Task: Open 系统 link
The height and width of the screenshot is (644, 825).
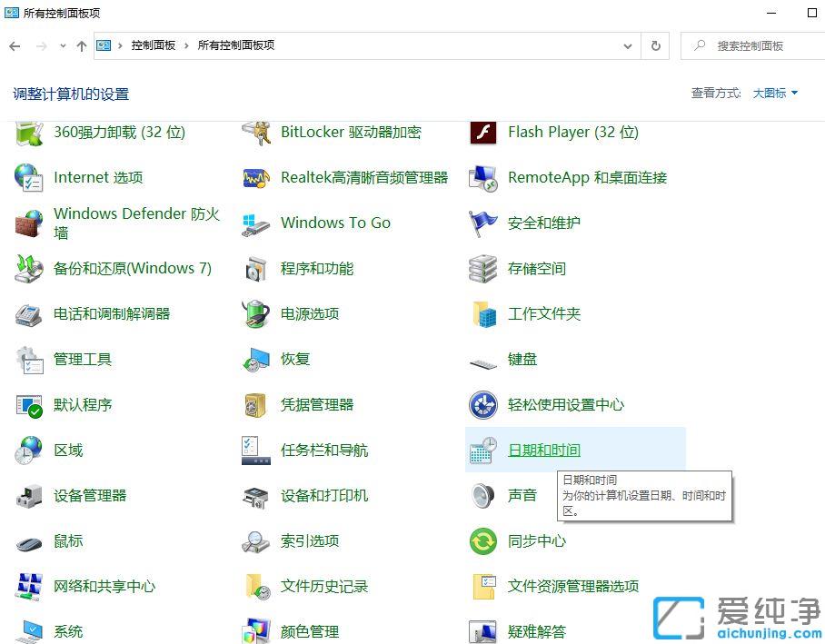Action: click(x=68, y=631)
